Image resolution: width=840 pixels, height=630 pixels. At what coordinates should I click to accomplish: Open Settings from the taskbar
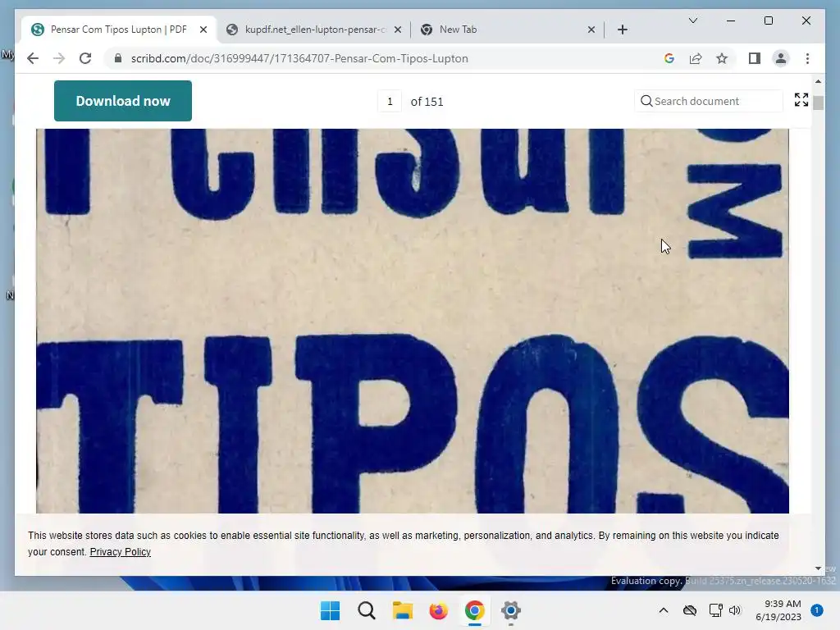coord(510,610)
